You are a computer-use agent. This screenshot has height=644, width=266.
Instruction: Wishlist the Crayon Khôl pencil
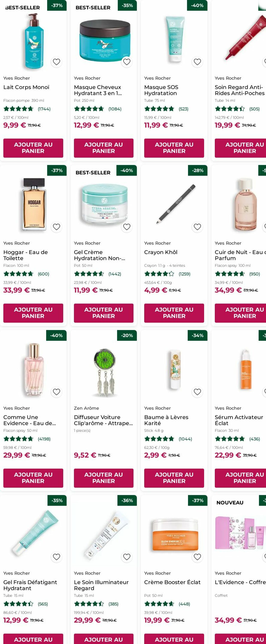(197, 227)
